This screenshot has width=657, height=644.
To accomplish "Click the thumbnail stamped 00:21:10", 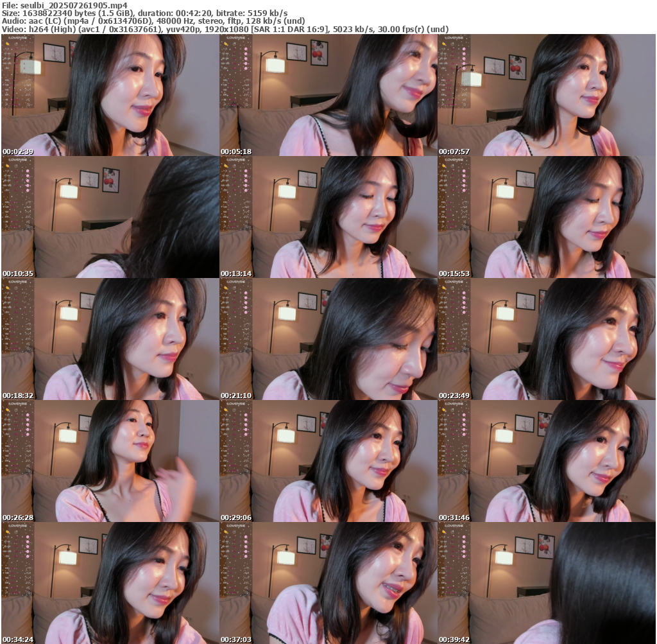I will point(328,339).
